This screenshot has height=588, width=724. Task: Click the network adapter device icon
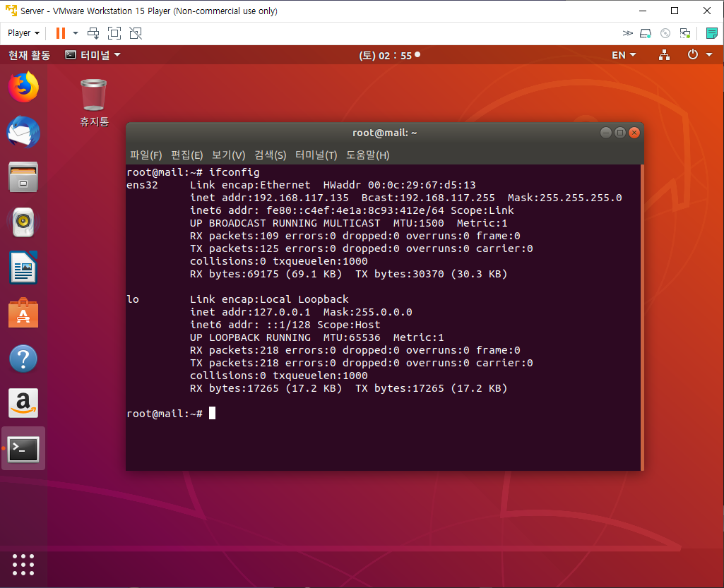tap(685, 33)
